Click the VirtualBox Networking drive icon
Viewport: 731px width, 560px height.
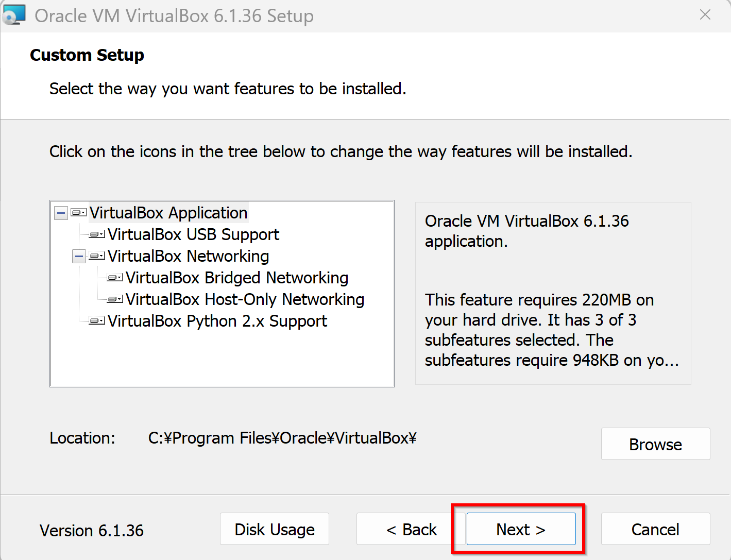click(97, 256)
